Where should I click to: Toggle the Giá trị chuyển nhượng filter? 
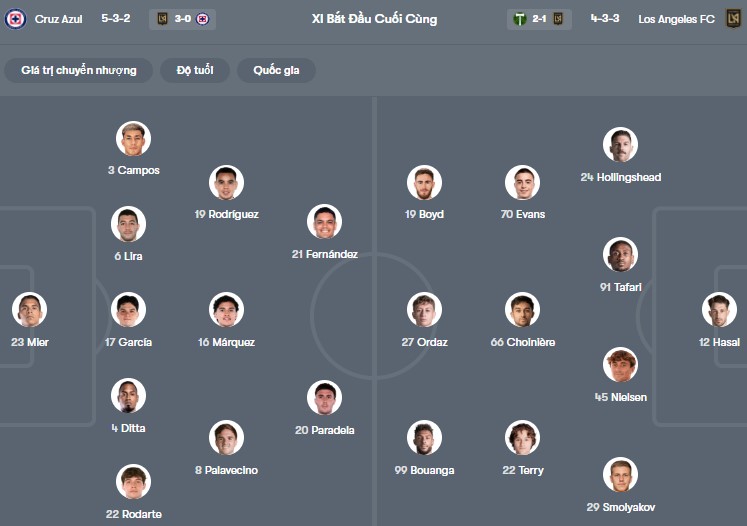(79, 70)
